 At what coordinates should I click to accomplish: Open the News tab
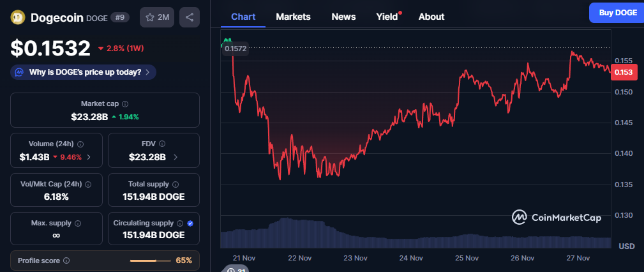point(343,17)
